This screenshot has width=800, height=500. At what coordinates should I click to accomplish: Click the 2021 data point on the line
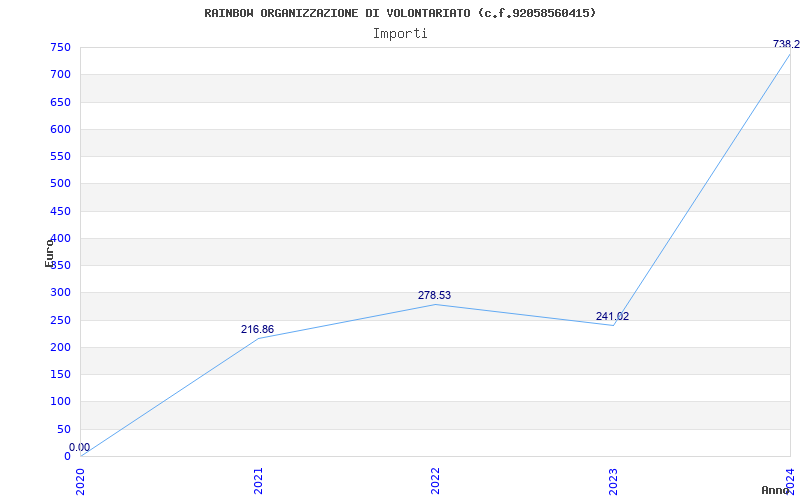[x=258, y=338]
